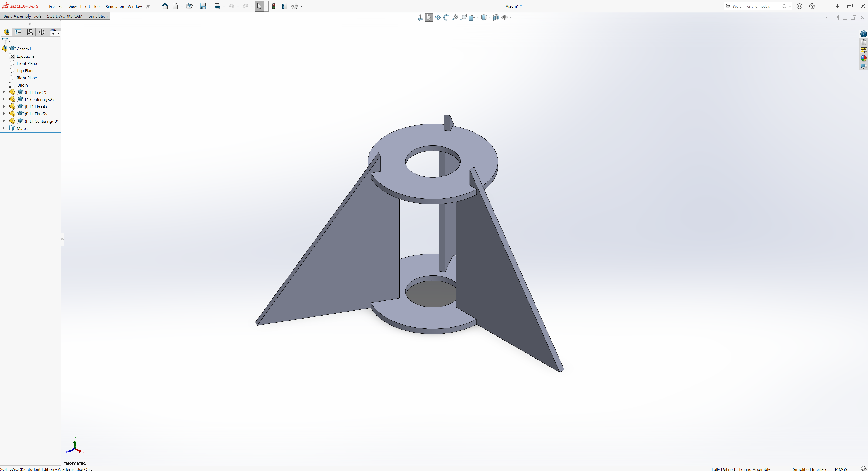Open a file with folder icon

click(x=189, y=6)
